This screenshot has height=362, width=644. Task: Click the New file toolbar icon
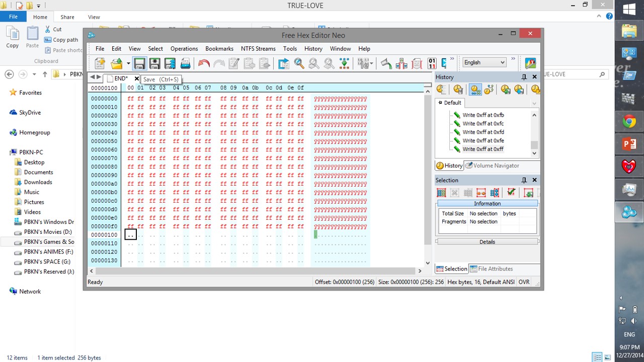click(100, 63)
